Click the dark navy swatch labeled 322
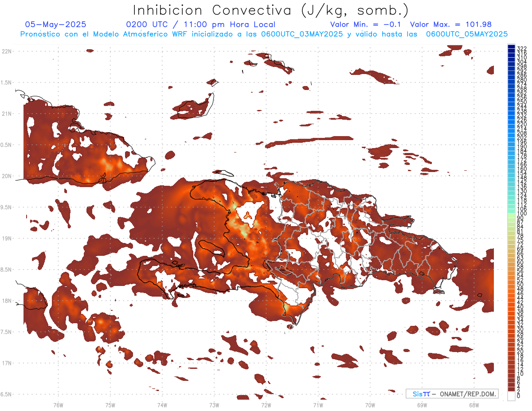This screenshot has height=411, width=532. (512, 47)
